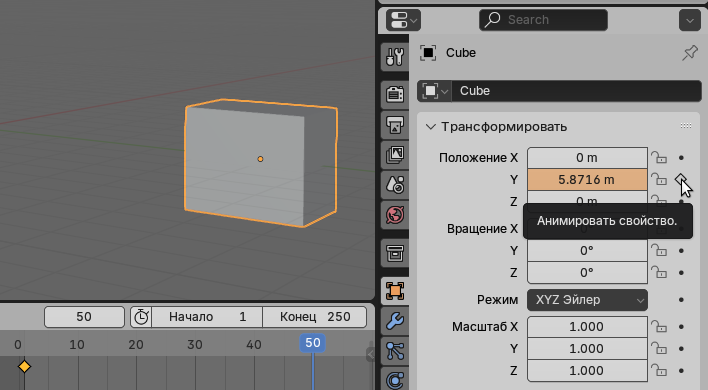708x390 pixels.
Task: Collapse the Трансформировать panel
Action: point(431,127)
